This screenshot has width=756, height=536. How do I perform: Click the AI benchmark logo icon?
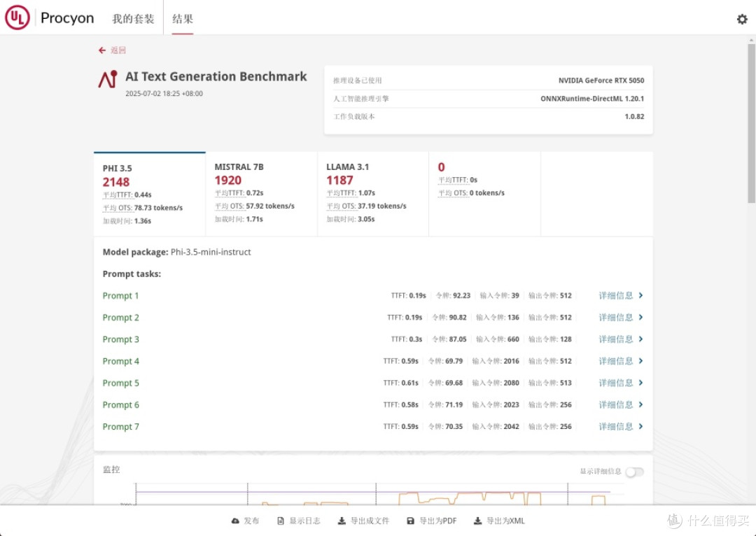tap(108, 79)
